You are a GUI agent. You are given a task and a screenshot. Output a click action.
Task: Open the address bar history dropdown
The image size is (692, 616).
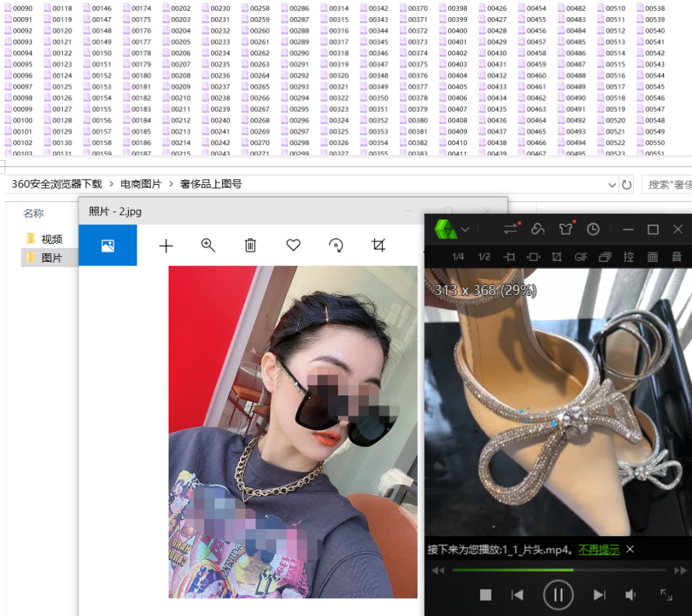[614, 185]
